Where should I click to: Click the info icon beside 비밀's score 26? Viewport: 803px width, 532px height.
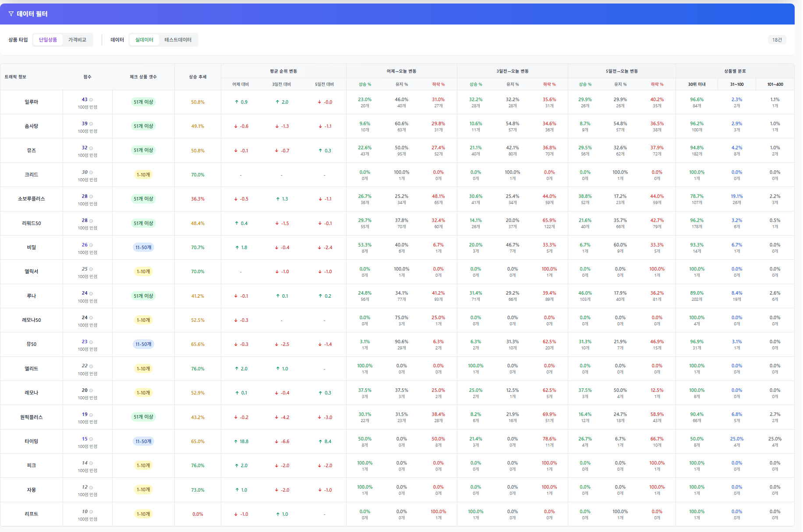click(91, 245)
